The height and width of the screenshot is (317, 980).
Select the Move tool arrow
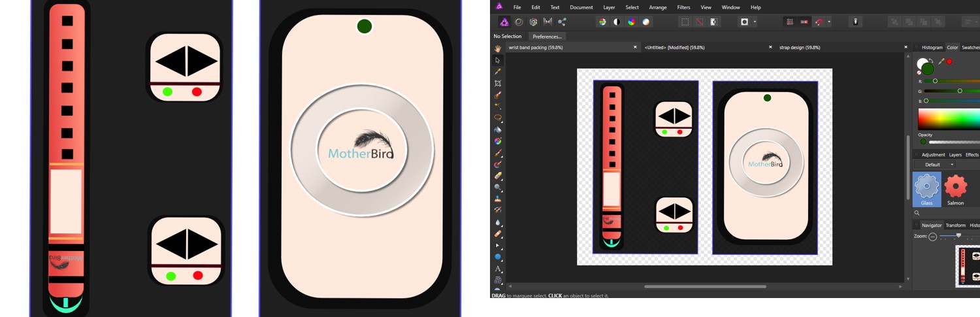(x=498, y=60)
